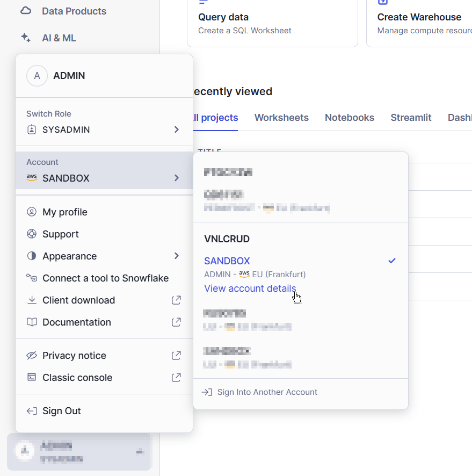Click external link icon for Client download

[x=176, y=300]
